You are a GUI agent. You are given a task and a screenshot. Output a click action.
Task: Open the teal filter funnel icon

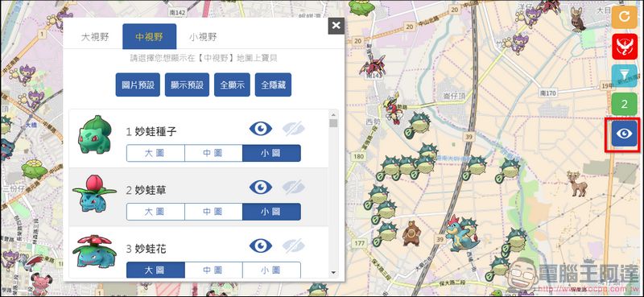click(x=624, y=75)
